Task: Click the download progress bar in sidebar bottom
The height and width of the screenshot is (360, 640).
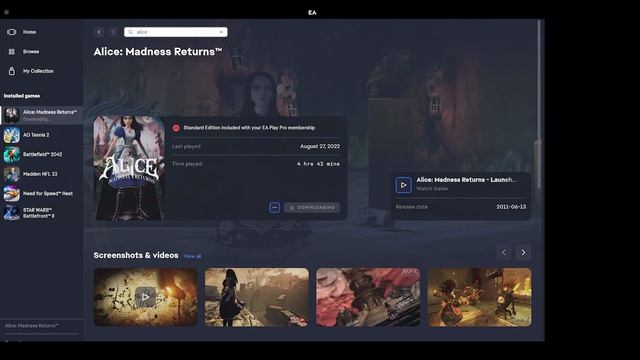Action: pyautogui.click(x=41, y=334)
